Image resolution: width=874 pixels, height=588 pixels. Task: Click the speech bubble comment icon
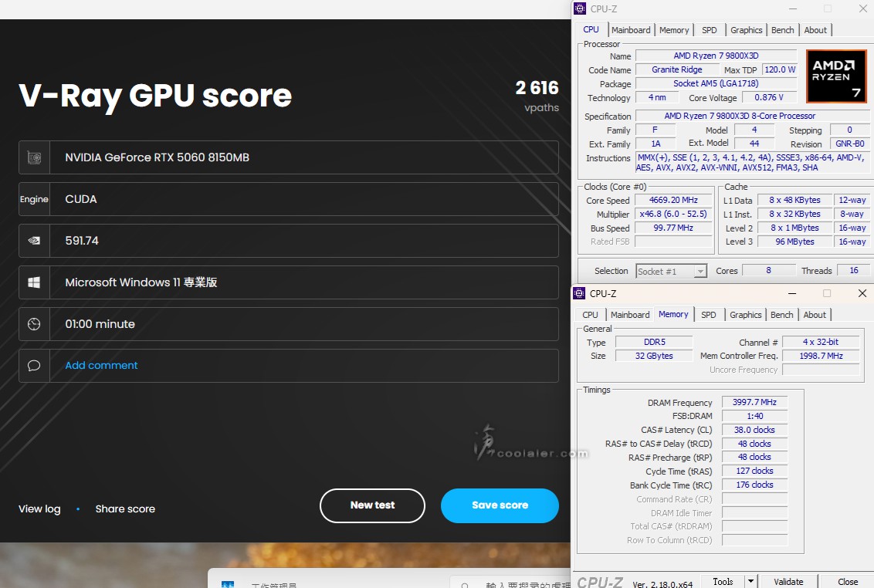pos(34,366)
